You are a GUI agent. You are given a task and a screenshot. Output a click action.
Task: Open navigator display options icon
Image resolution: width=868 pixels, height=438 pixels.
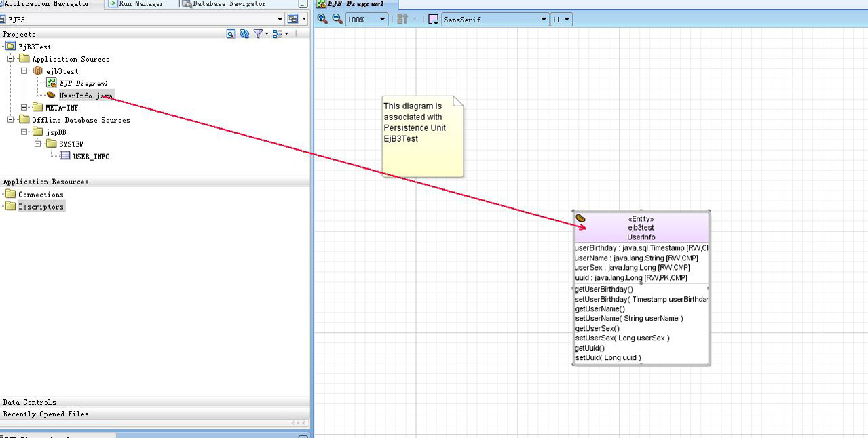pyautogui.click(x=280, y=33)
